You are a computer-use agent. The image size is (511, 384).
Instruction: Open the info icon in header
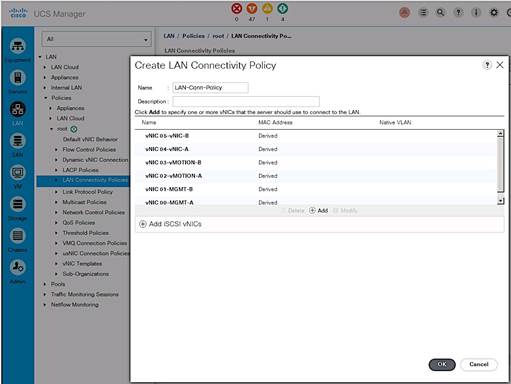[x=476, y=13]
